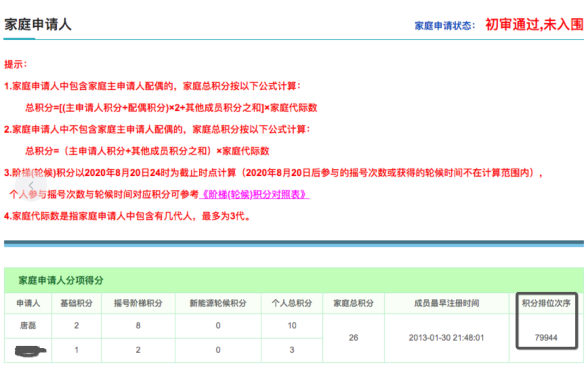Select the applicant name 唐磊

click(28, 325)
